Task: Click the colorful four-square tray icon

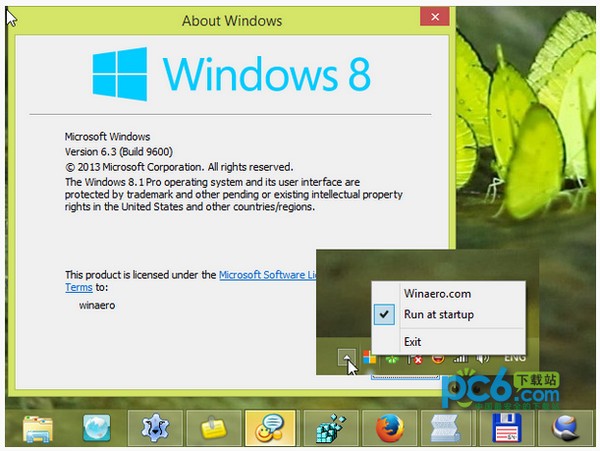Action: coord(369,358)
